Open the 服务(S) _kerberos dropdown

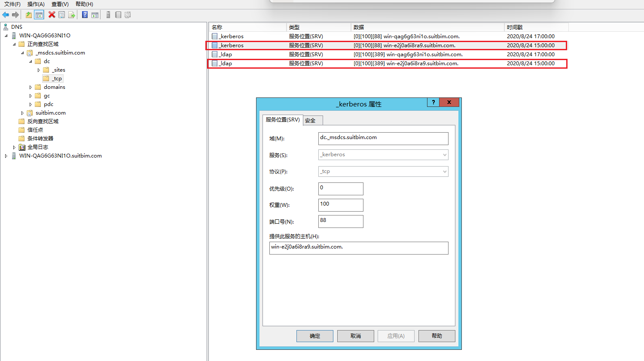[x=444, y=155]
